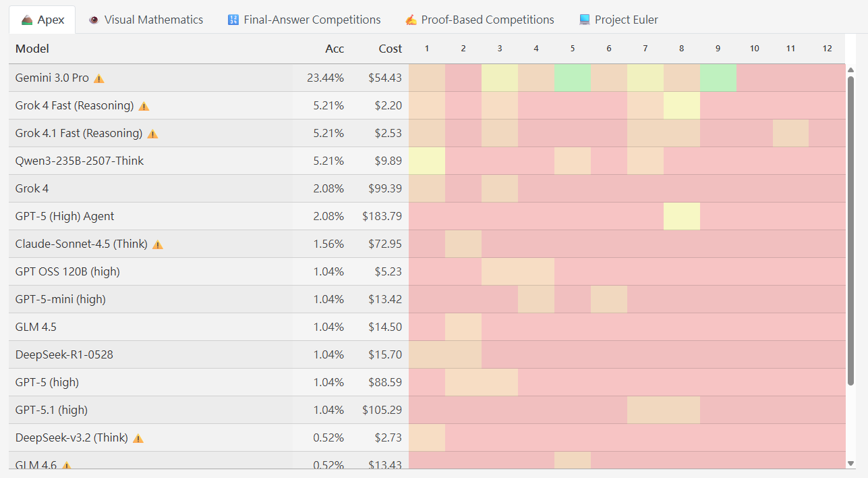The image size is (868, 478).
Task: Sort table by Cost column header
Action: click(390, 49)
